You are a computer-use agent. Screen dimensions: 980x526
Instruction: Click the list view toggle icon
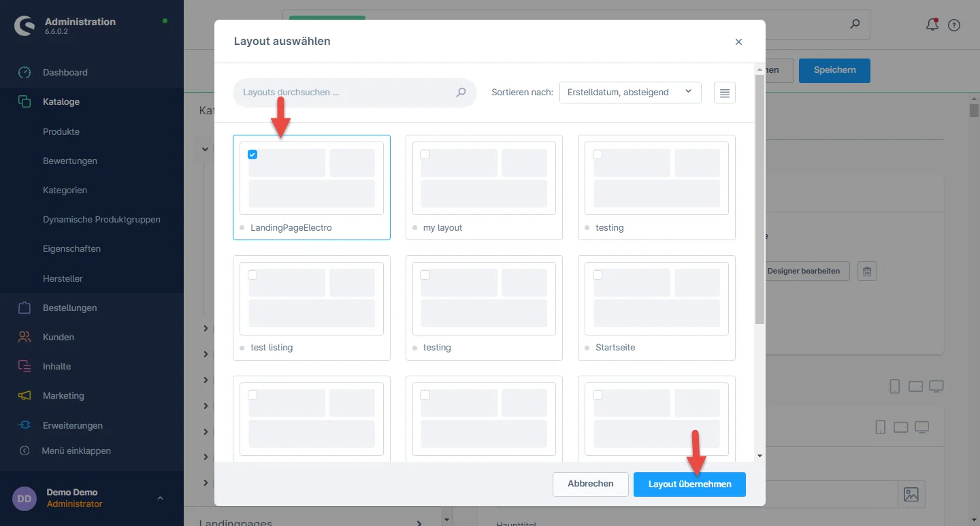click(724, 93)
